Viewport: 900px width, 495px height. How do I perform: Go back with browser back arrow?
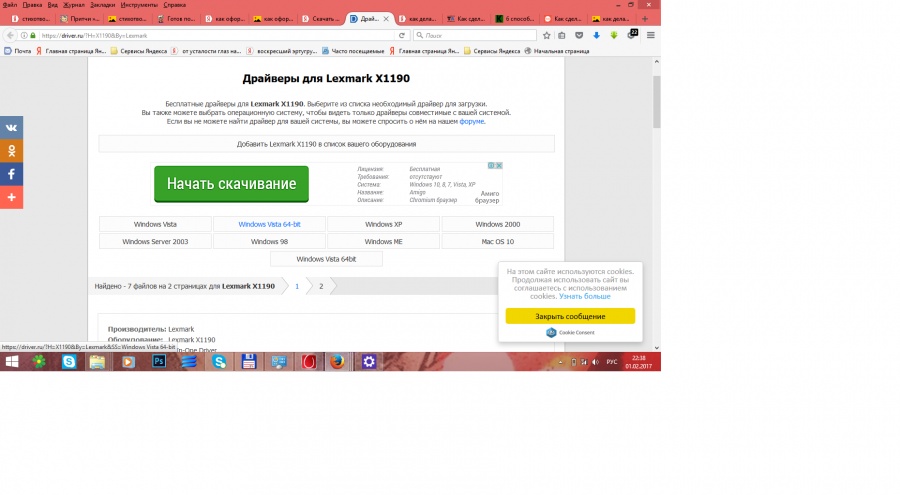click(10, 36)
